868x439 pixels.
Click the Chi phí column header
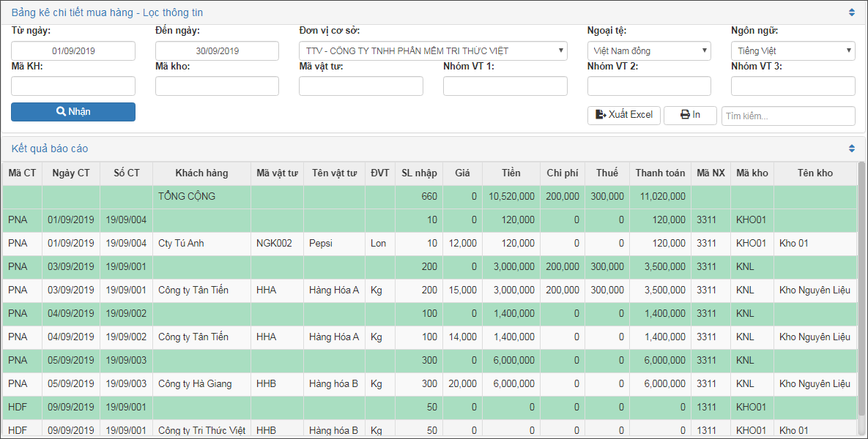click(x=563, y=173)
